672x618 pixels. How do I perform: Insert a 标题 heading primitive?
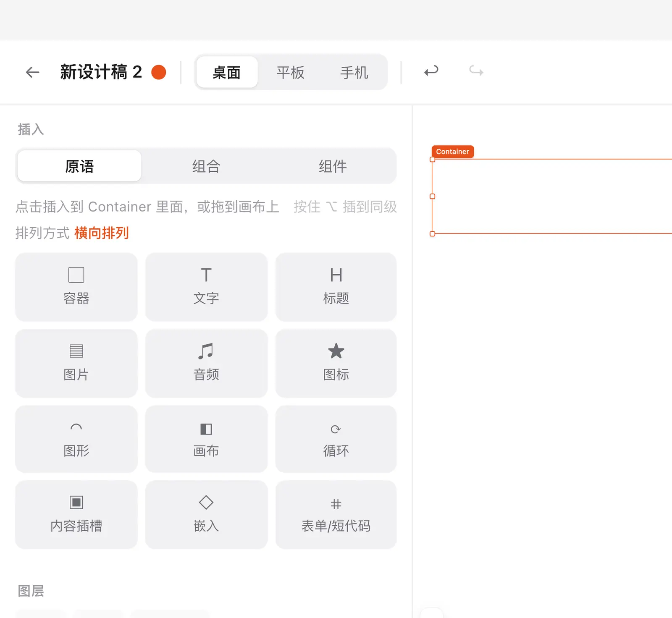click(x=336, y=287)
